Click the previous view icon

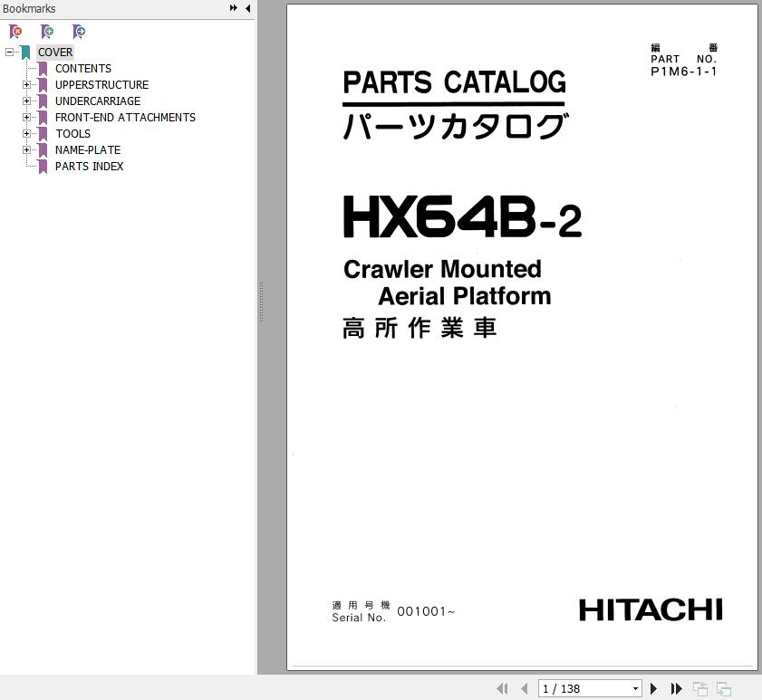pyautogui.click(x=700, y=689)
